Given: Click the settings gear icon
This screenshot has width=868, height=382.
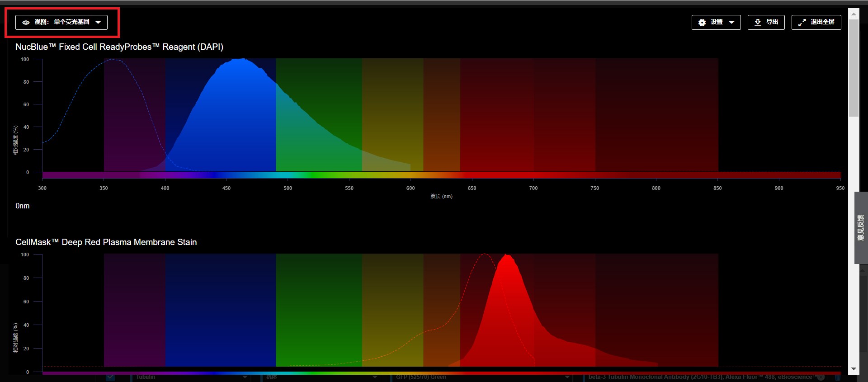Looking at the screenshot, I should (x=702, y=22).
